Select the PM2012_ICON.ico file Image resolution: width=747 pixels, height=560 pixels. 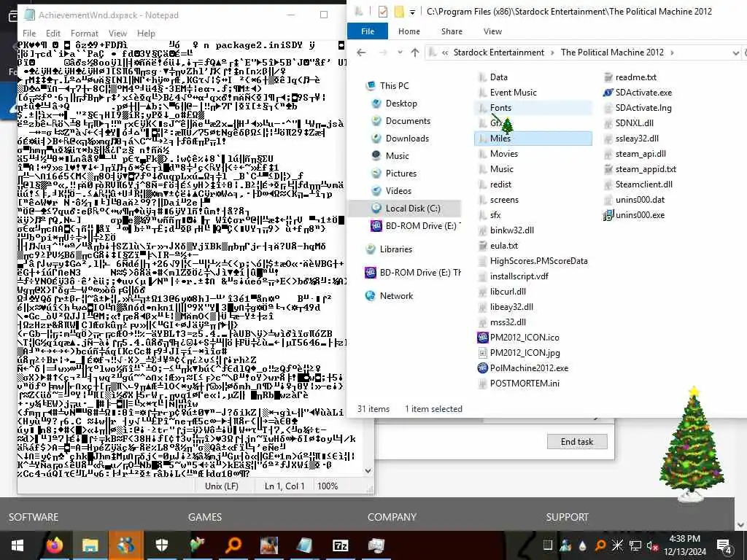pyautogui.click(x=518, y=337)
